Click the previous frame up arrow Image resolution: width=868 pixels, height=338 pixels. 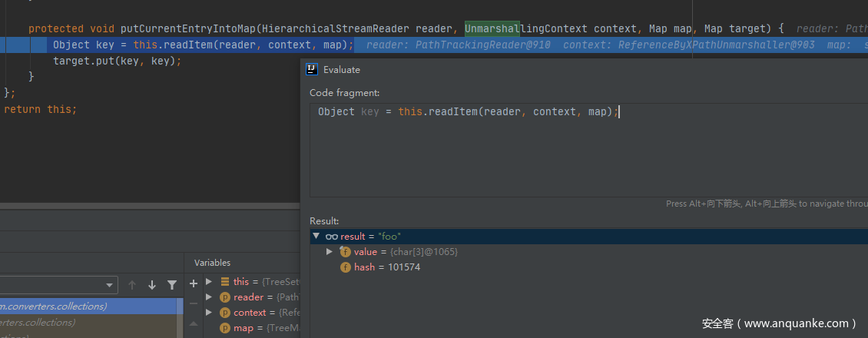[132, 285]
